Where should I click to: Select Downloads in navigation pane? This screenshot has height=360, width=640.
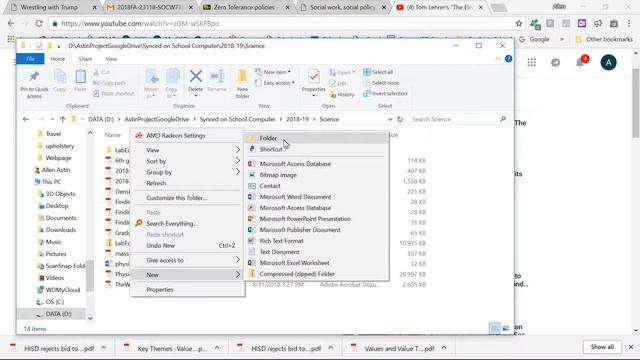[60, 230]
